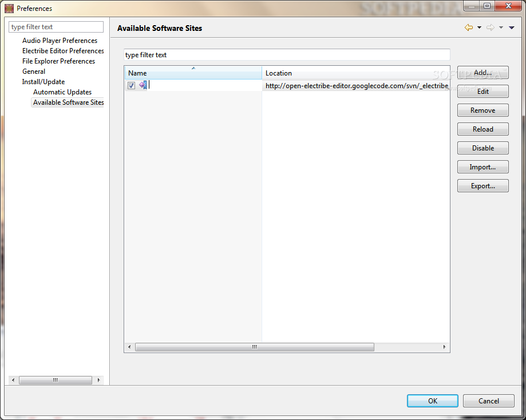The width and height of the screenshot is (526, 420).
Task: Click the Import... button
Action: click(x=483, y=167)
